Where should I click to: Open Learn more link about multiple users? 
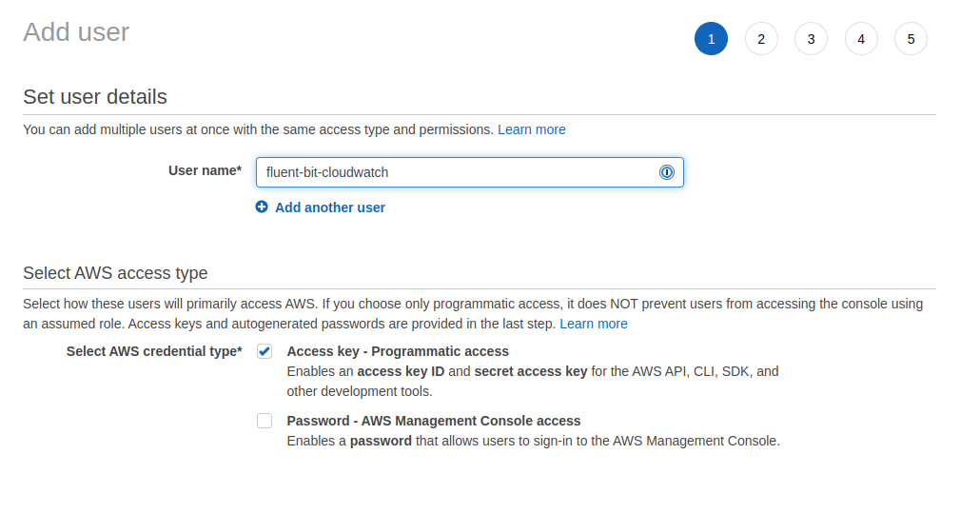(532, 129)
